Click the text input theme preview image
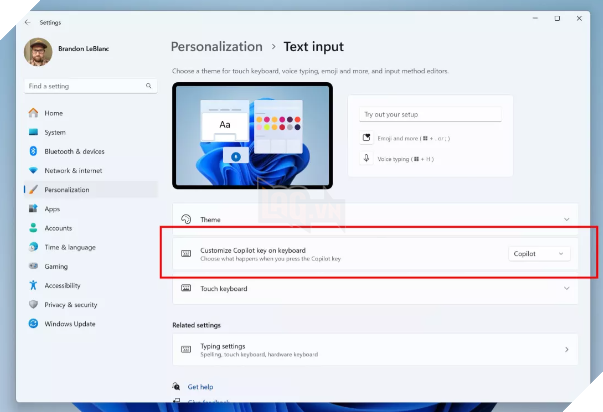The height and width of the screenshot is (412, 603). pos(252,135)
